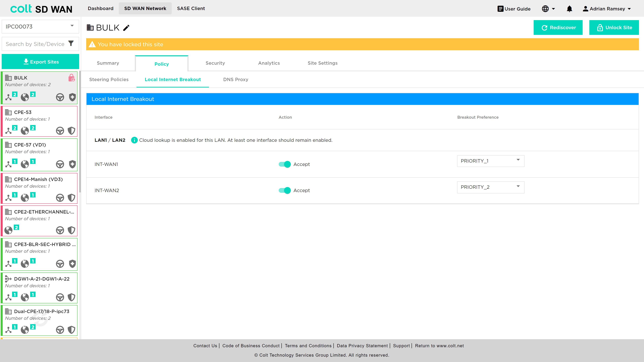Click the pencil edit icon next to BULK

(x=126, y=27)
